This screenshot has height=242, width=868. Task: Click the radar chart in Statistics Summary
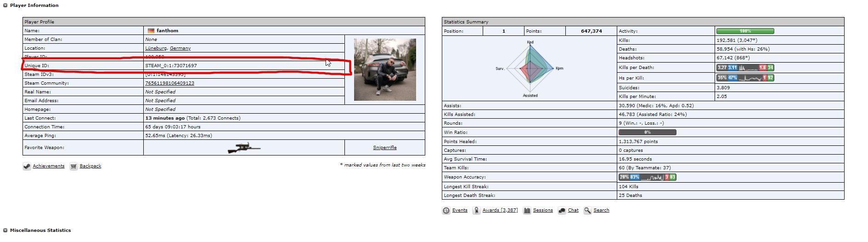point(530,69)
